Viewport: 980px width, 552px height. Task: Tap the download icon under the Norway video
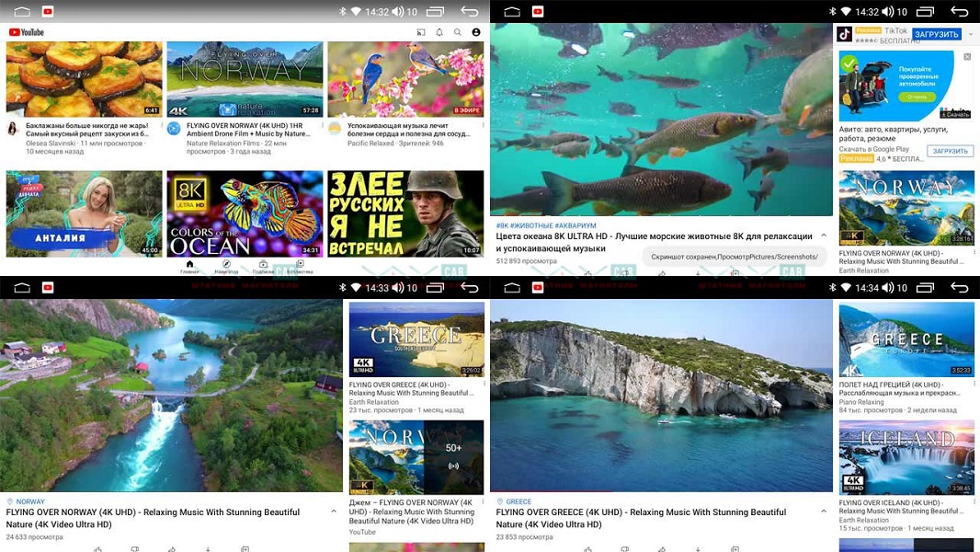(x=209, y=548)
